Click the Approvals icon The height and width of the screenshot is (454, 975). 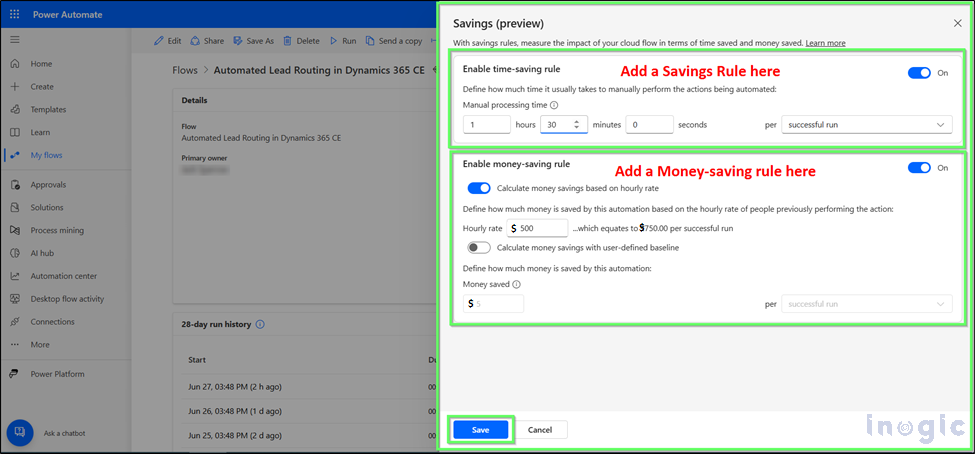point(16,185)
